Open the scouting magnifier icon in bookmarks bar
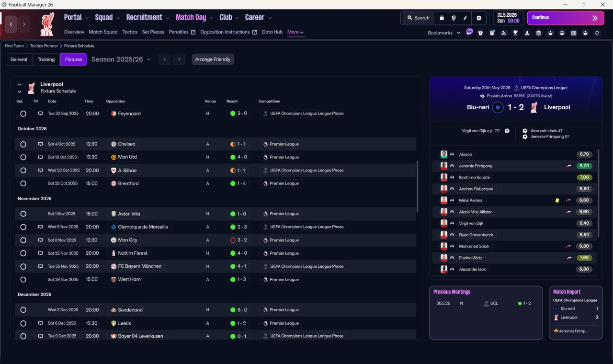The width and height of the screenshot is (613, 364). pos(503,33)
